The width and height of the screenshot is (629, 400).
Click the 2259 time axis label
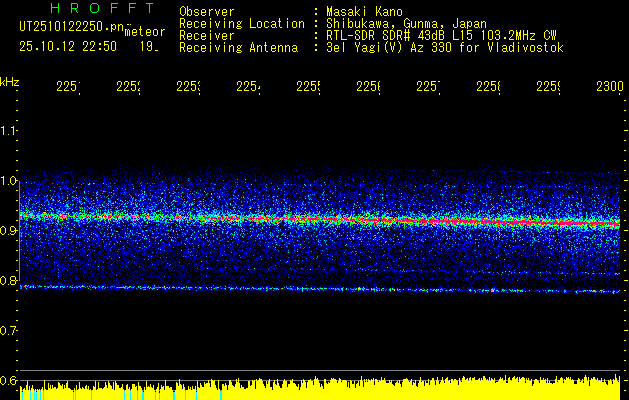(x=549, y=87)
